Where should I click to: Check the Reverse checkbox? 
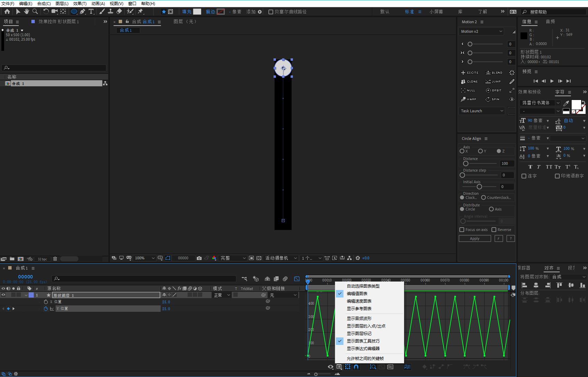[494, 230]
